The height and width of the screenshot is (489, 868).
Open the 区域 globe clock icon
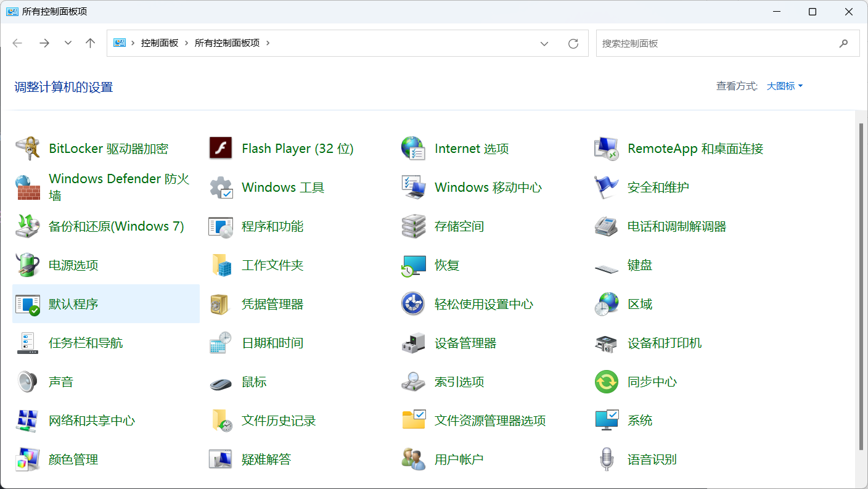click(606, 304)
